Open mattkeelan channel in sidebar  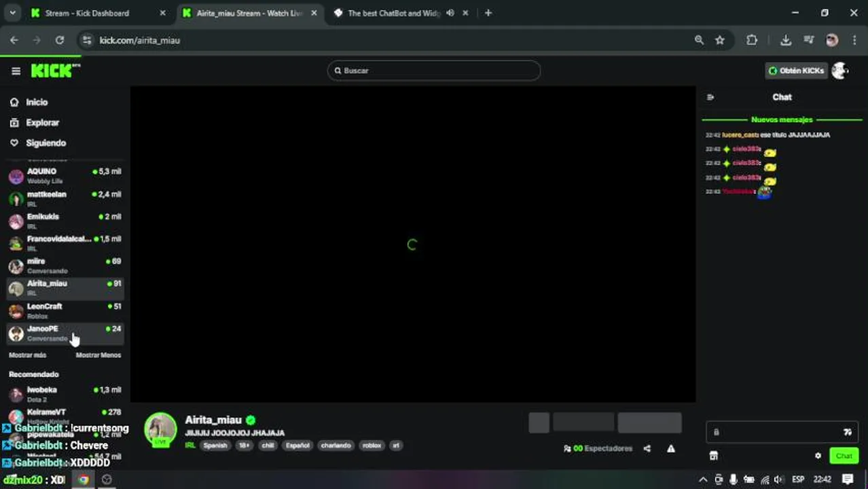(65, 198)
